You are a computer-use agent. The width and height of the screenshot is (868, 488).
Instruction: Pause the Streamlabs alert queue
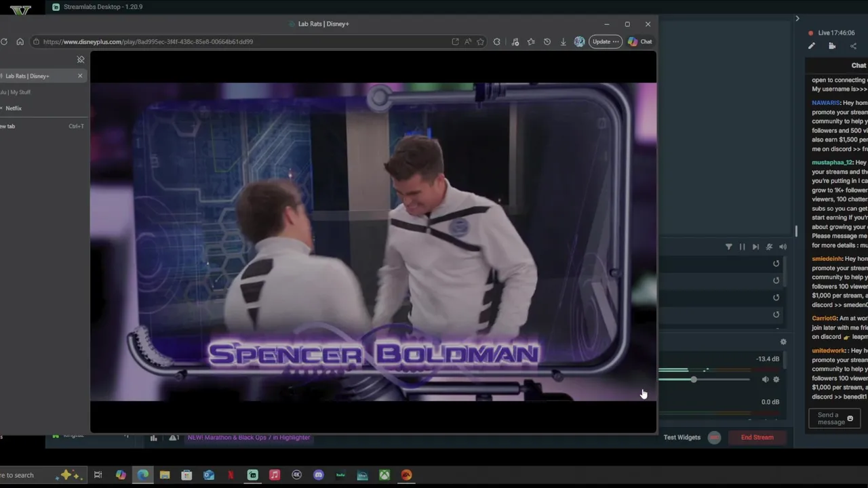[742, 247]
